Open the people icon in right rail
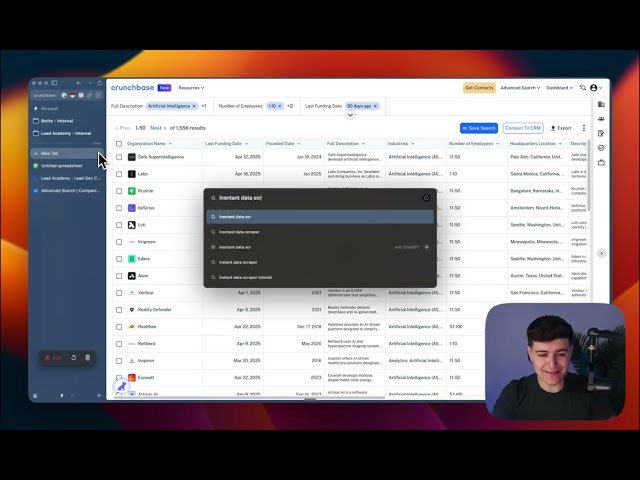 coord(601,119)
